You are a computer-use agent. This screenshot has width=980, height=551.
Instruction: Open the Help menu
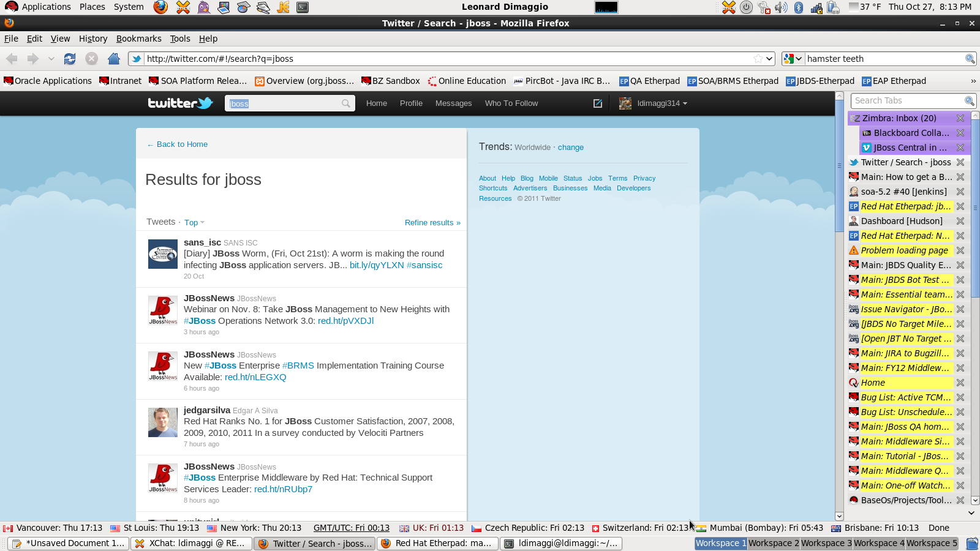208,39
